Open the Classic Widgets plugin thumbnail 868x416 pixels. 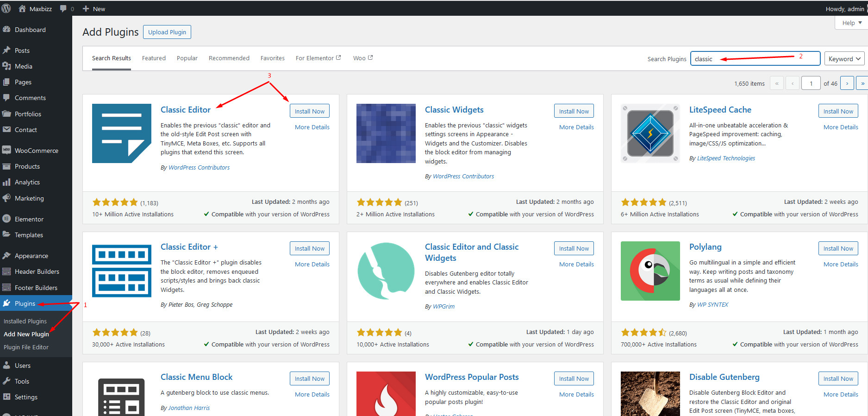[x=386, y=133]
